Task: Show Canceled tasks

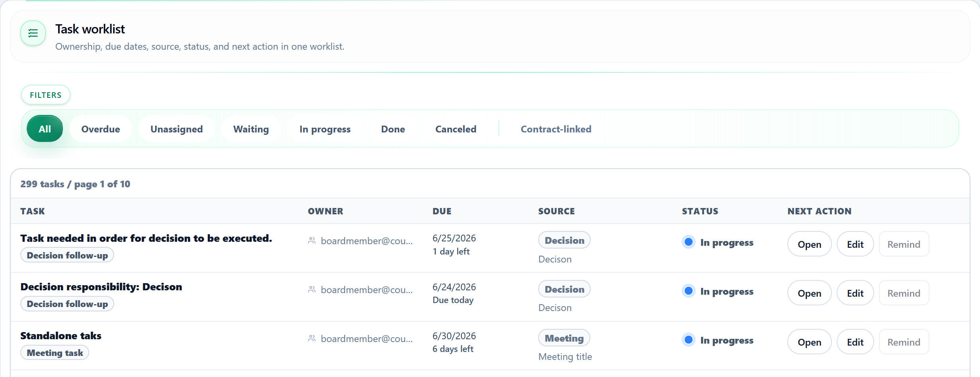Action: point(455,129)
